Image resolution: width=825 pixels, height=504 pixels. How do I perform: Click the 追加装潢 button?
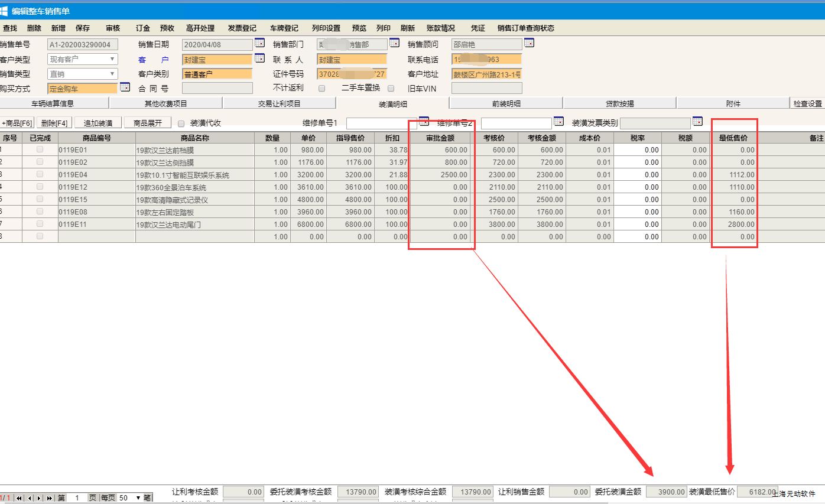pos(98,123)
